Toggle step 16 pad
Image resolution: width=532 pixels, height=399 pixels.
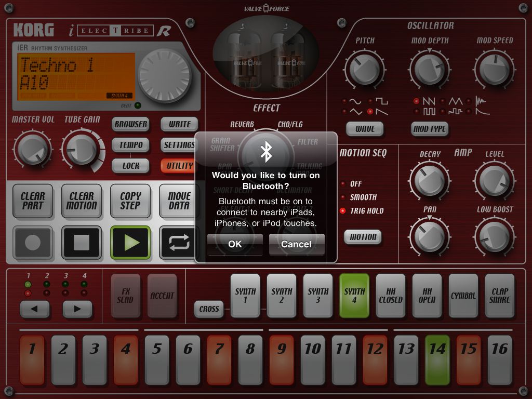pyautogui.click(x=500, y=360)
